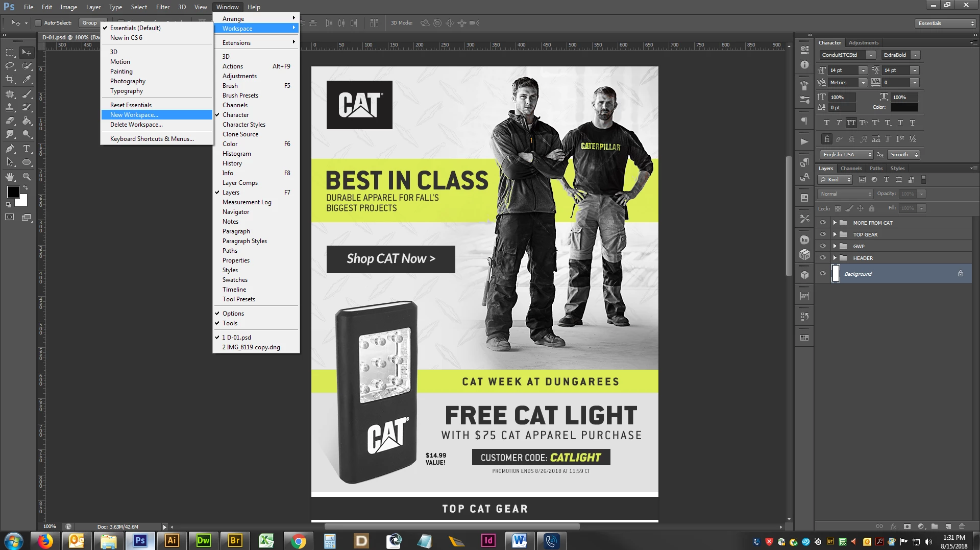
Task: Click the trash icon in Layers panel
Action: (962, 527)
